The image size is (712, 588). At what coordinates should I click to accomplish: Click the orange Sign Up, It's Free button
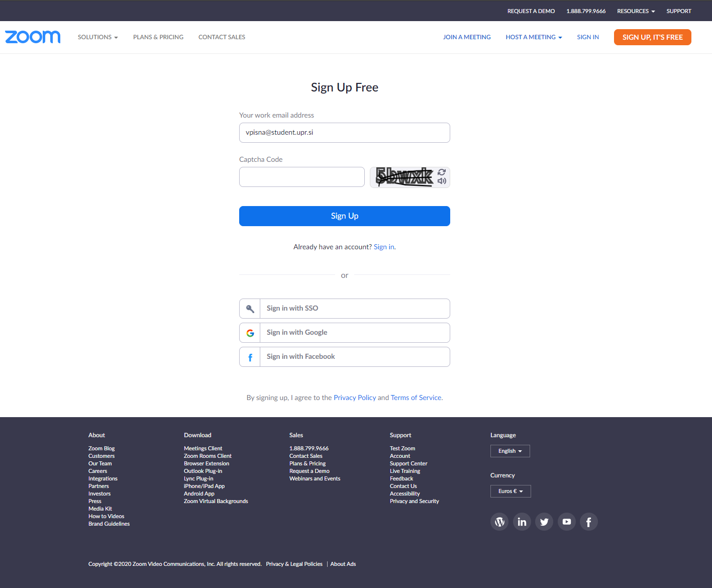653,37
